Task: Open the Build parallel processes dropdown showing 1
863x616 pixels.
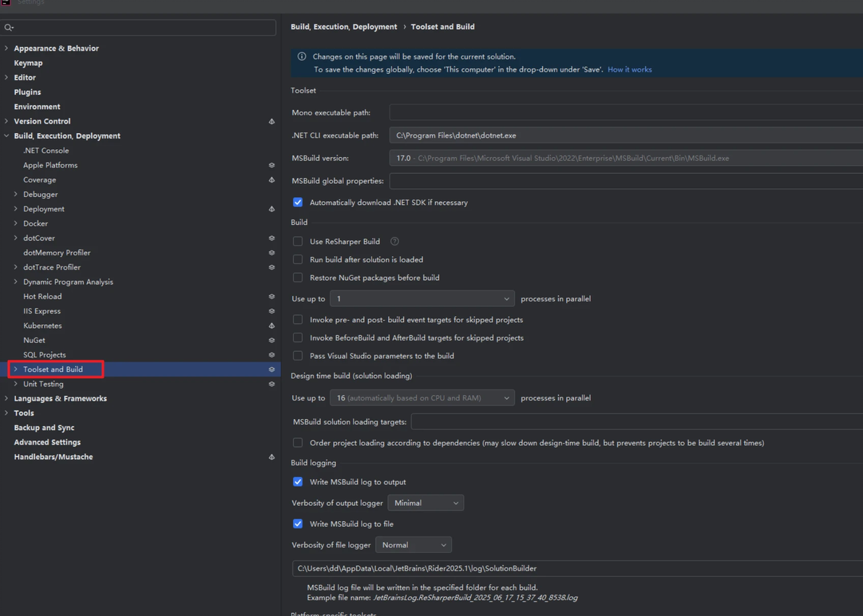Action: click(x=422, y=298)
